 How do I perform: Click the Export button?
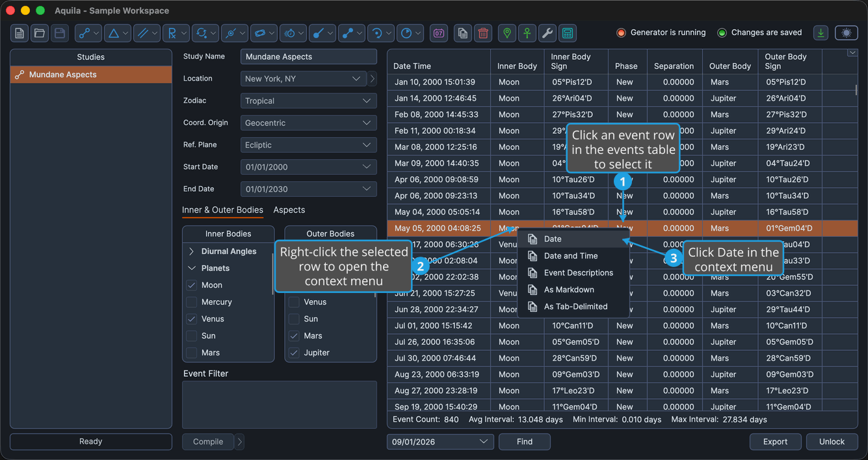pos(775,442)
